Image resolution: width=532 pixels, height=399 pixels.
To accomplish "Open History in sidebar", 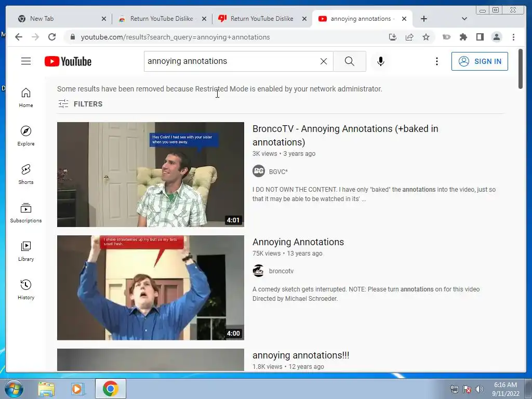I will [x=26, y=289].
